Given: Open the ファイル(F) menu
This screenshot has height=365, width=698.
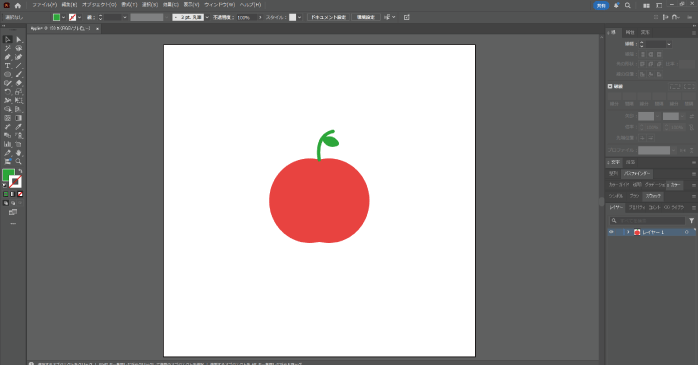Looking at the screenshot, I should point(45,5).
